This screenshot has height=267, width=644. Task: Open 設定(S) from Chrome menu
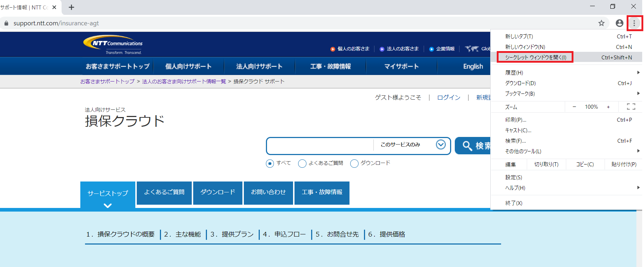point(513,177)
